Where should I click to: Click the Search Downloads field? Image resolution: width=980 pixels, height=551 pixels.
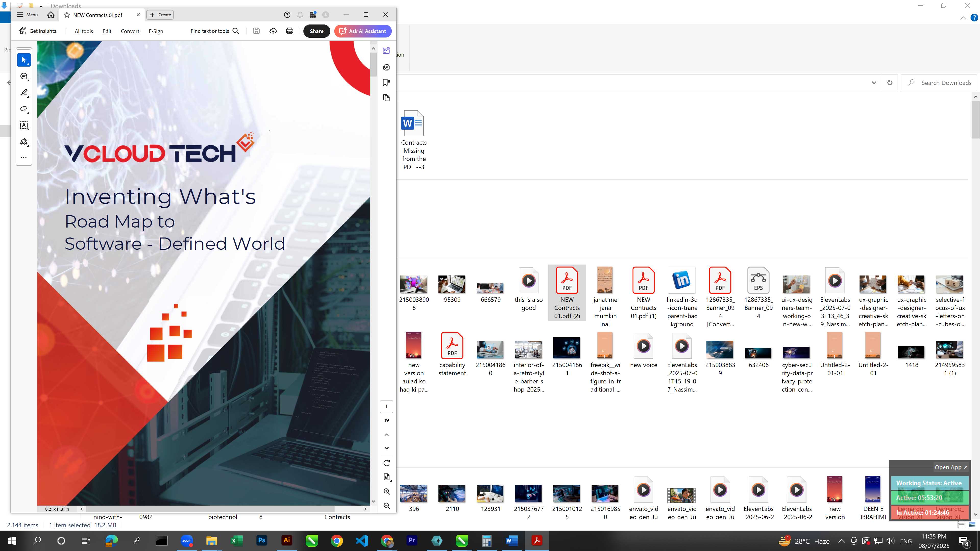pyautogui.click(x=939, y=83)
